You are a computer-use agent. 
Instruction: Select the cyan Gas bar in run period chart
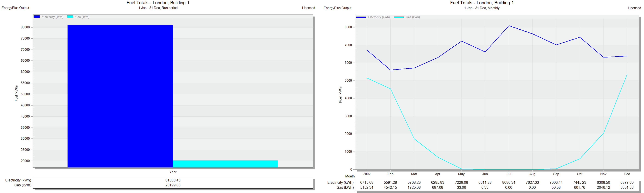tap(225, 164)
